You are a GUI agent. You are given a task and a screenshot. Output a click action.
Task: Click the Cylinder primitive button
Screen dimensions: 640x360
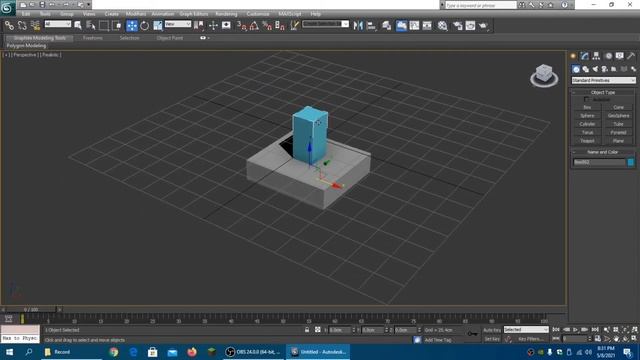pyautogui.click(x=587, y=124)
